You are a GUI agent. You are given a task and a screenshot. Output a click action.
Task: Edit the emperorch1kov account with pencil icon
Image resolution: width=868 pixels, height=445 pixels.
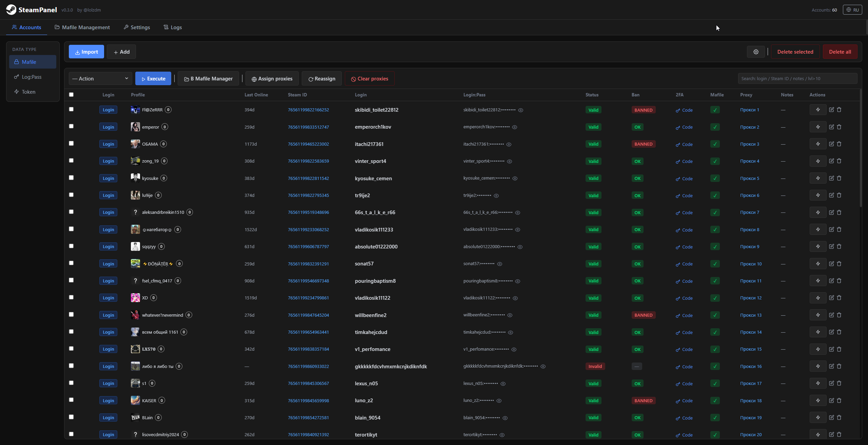[831, 127]
